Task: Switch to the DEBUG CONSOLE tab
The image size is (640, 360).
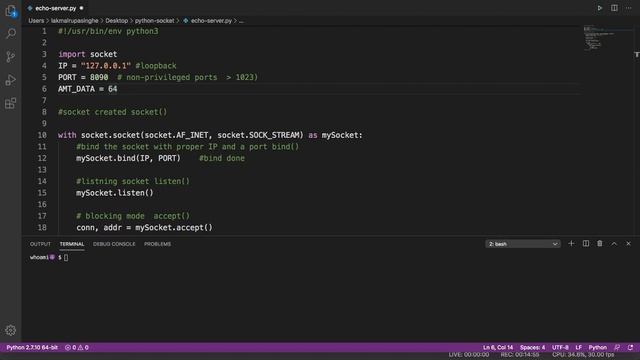Action: (114, 244)
